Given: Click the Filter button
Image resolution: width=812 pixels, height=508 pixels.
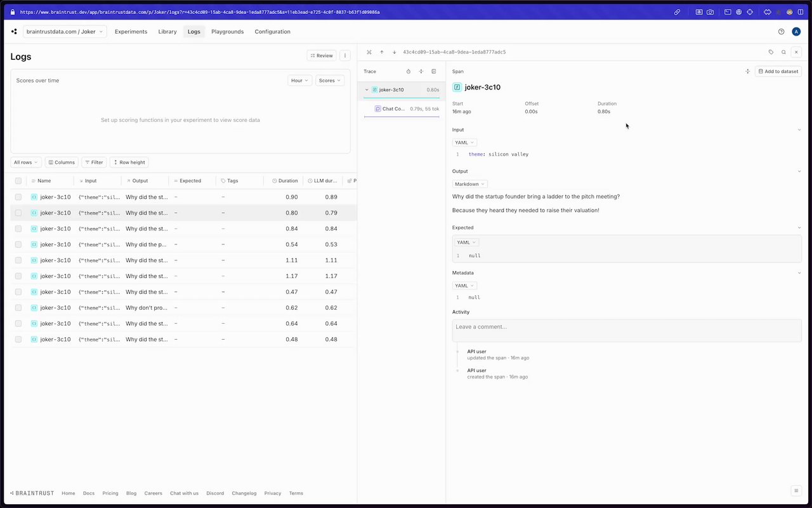Looking at the screenshot, I should pyautogui.click(x=94, y=163).
